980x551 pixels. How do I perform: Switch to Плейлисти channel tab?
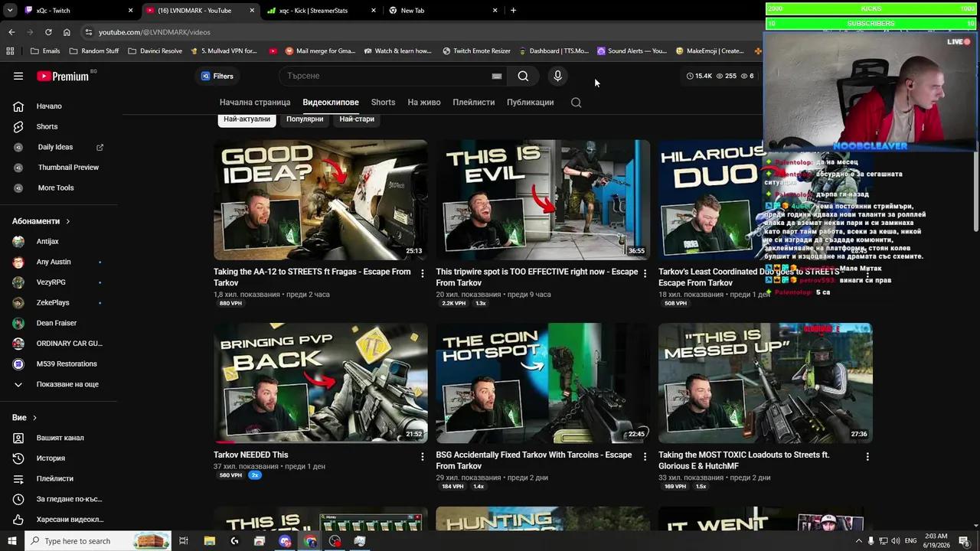(473, 103)
